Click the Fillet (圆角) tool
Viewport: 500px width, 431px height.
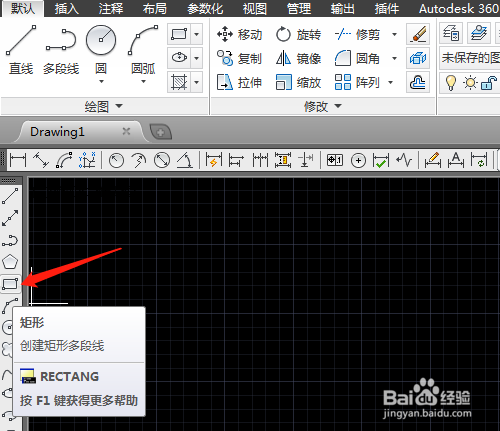click(x=357, y=59)
